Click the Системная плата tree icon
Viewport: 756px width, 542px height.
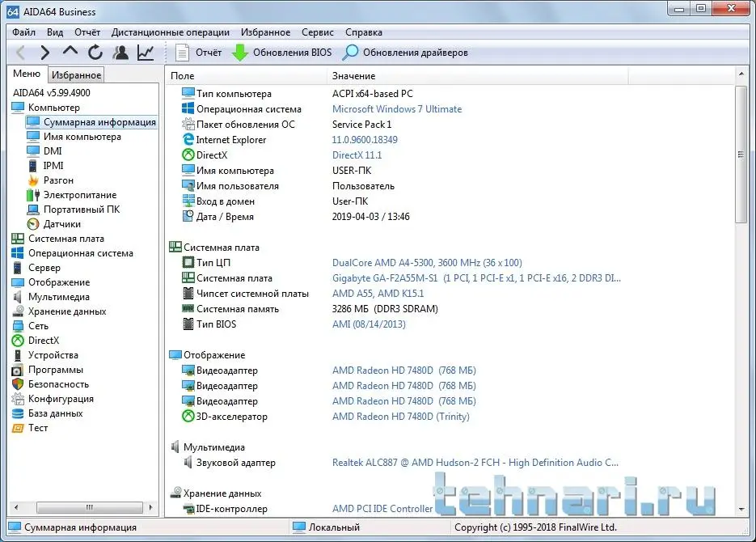click(18, 238)
